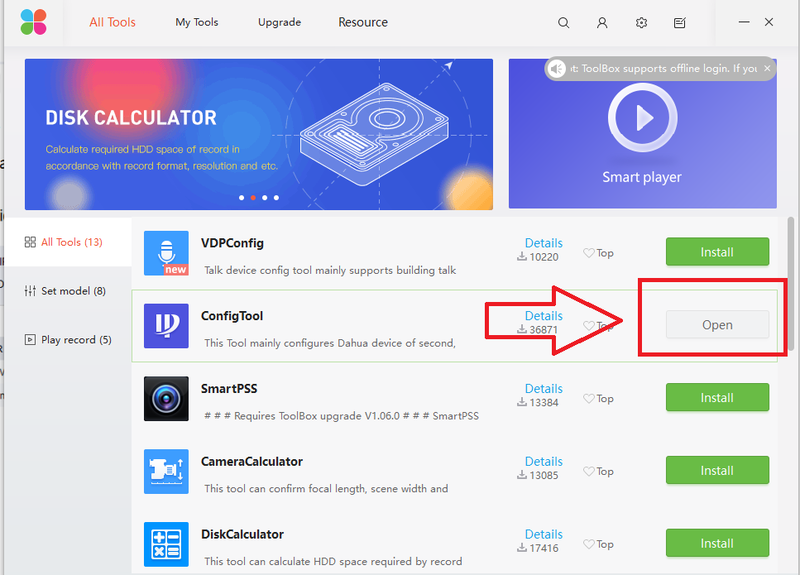Screen dimensions: 800x575
Task: Open settings gear icon
Action: (x=641, y=22)
